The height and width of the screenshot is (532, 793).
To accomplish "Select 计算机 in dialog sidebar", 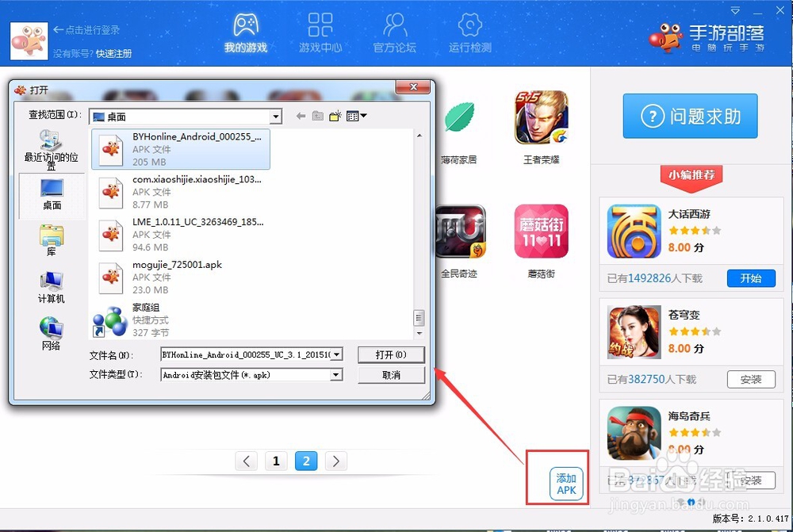I will (51, 288).
